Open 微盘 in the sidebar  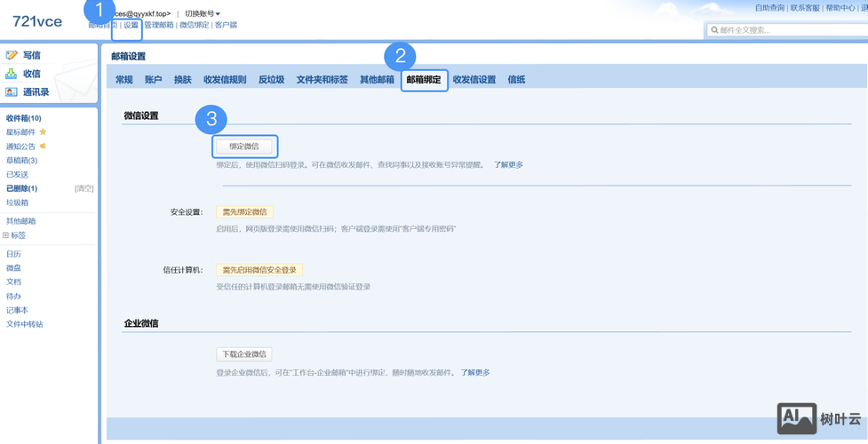click(13, 268)
